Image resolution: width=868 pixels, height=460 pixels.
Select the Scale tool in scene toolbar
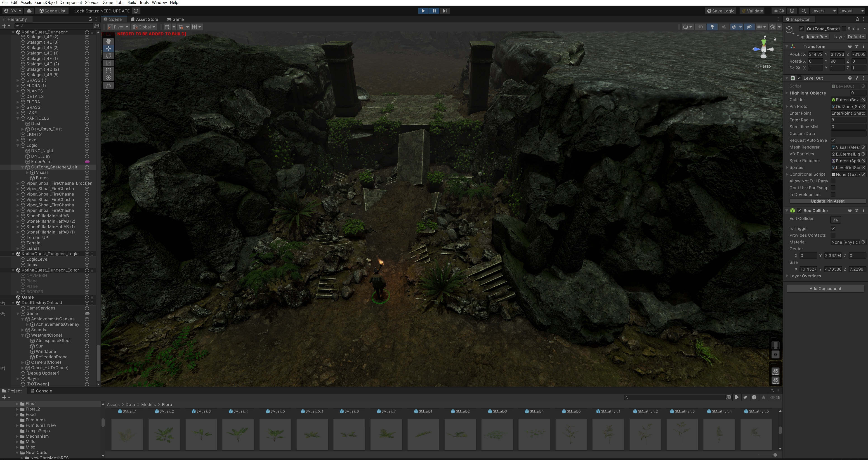[108, 63]
